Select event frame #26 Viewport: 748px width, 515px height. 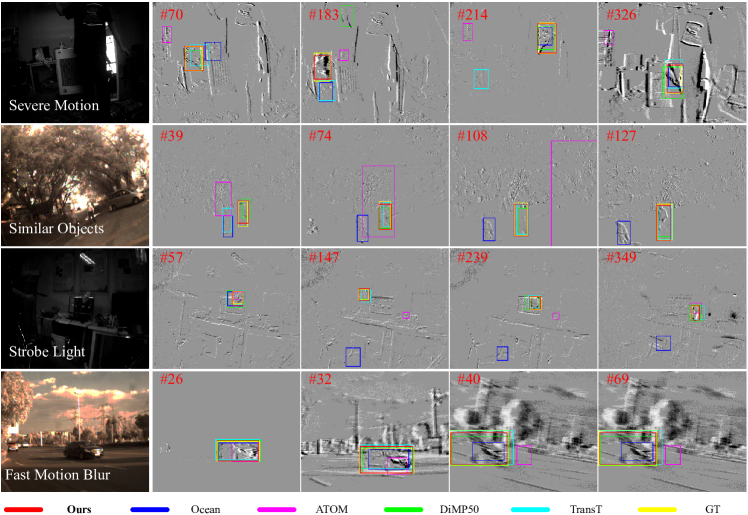click(226, 432)
